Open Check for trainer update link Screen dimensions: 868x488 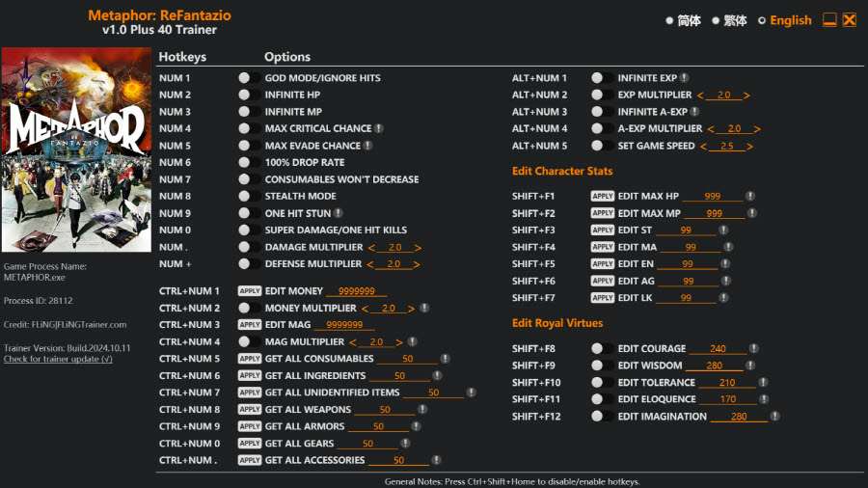[58, 359]
